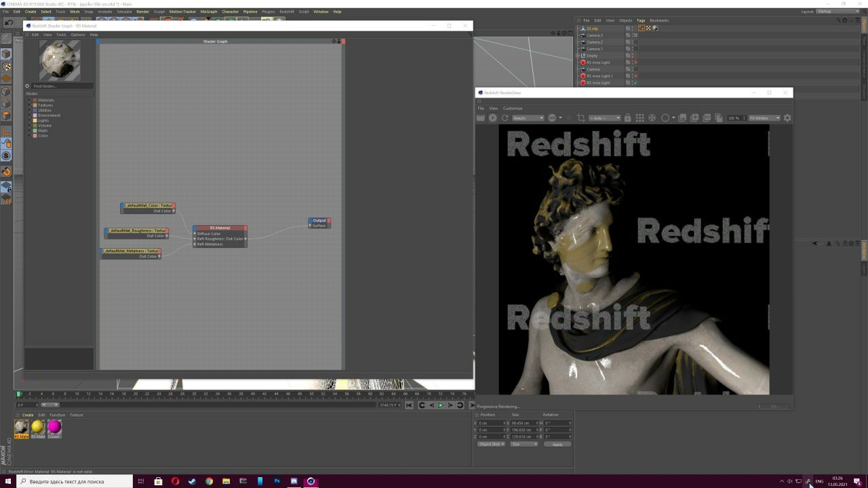The width and height of the screenshot is (868, 488).
Task: Open the Object (Rel) dropdown in coordinates
Action: point(491,444)
